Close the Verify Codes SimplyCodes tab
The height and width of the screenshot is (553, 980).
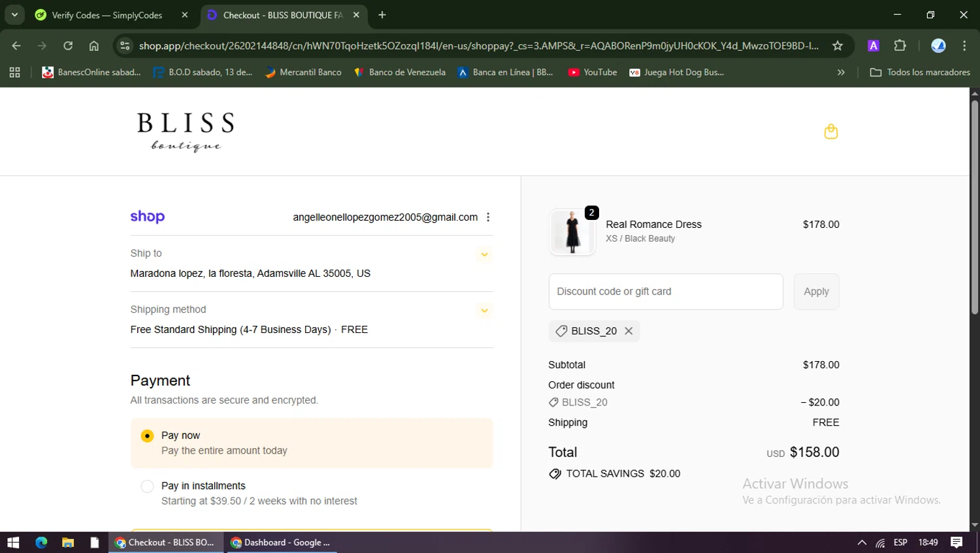[x=185, y=15]
